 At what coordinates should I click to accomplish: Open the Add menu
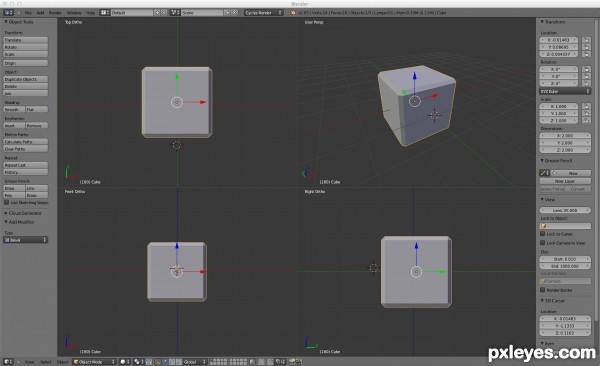[40, 13]
